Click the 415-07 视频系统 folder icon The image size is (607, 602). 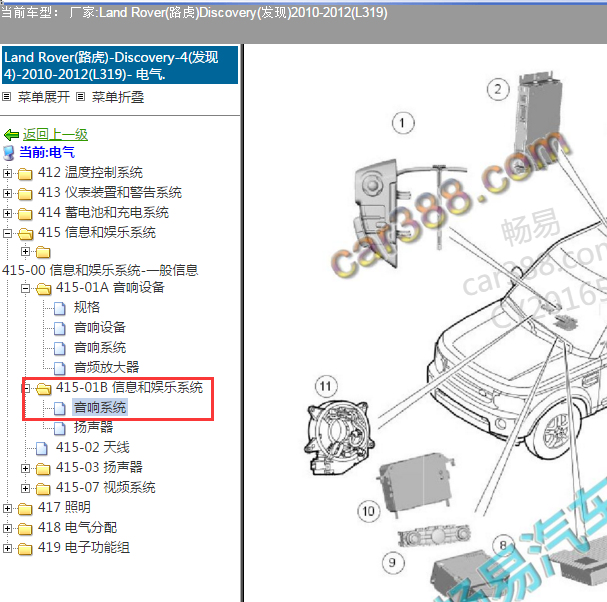click(43, 489)
